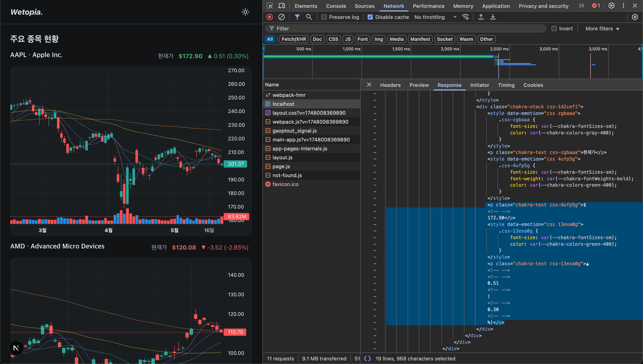Filter by Other requests

tap(486, 39)
